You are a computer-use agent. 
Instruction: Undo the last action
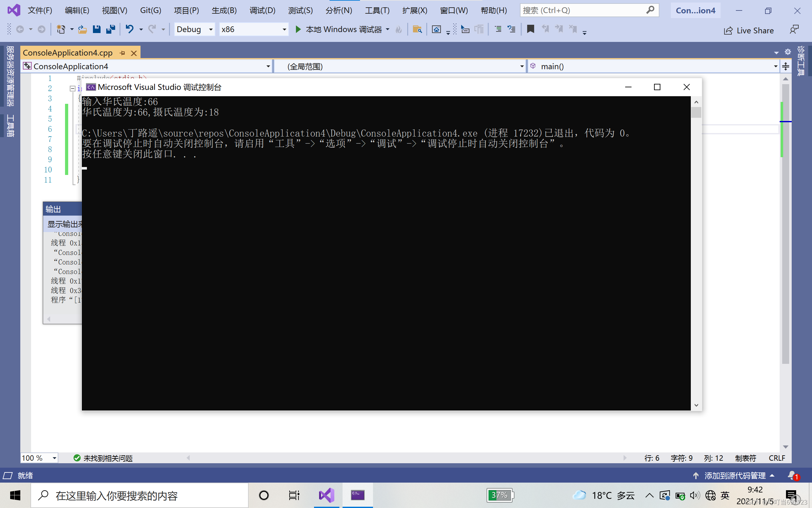pyautogui.click(x=129, y=30)
